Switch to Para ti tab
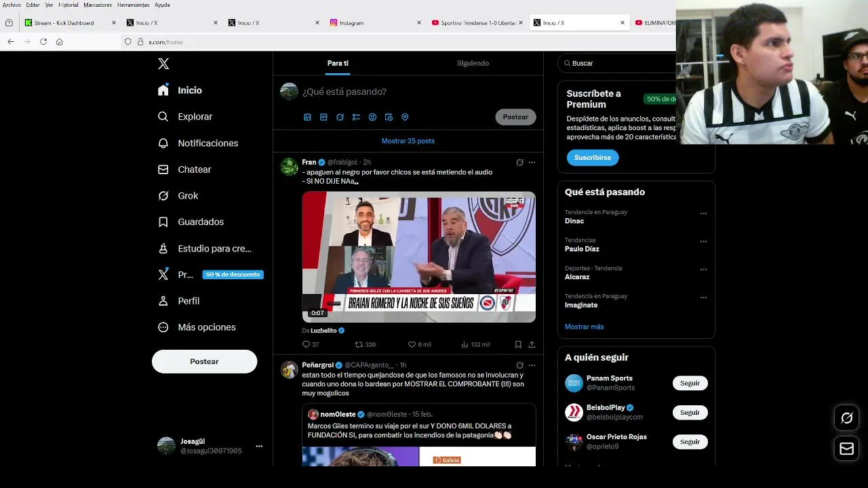 click(x=338, y=63)
